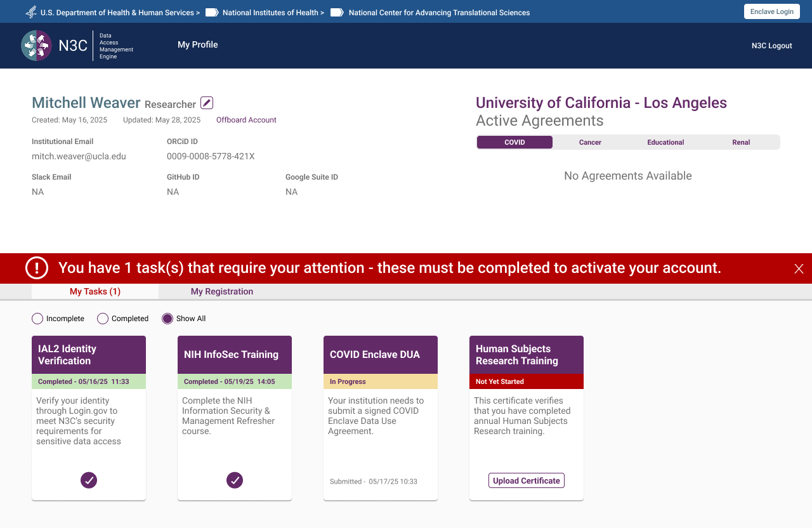Open the profile edit pencil next to Mitchell Weaver
The image size is (812, 528).
tap(206, 102)
